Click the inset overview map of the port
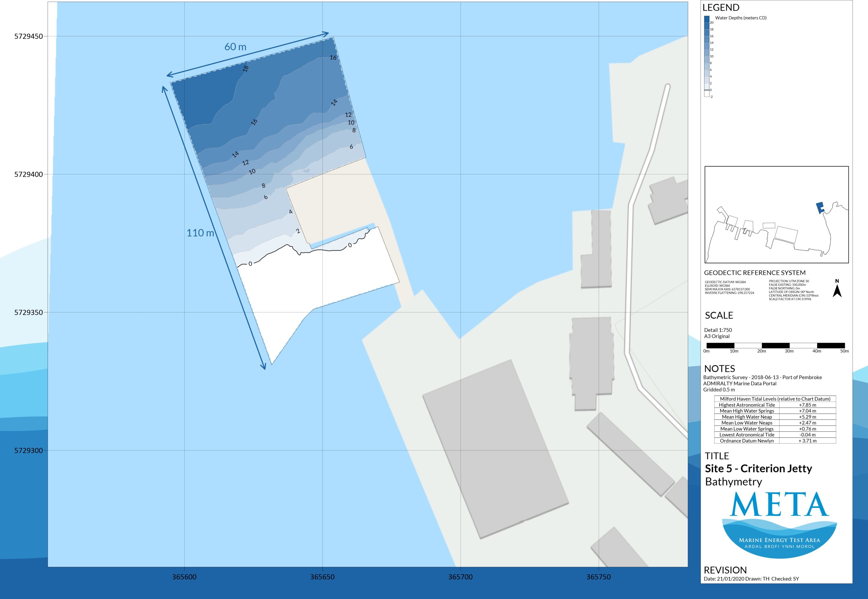Screen dimensions: 868x599 (776, 214)
